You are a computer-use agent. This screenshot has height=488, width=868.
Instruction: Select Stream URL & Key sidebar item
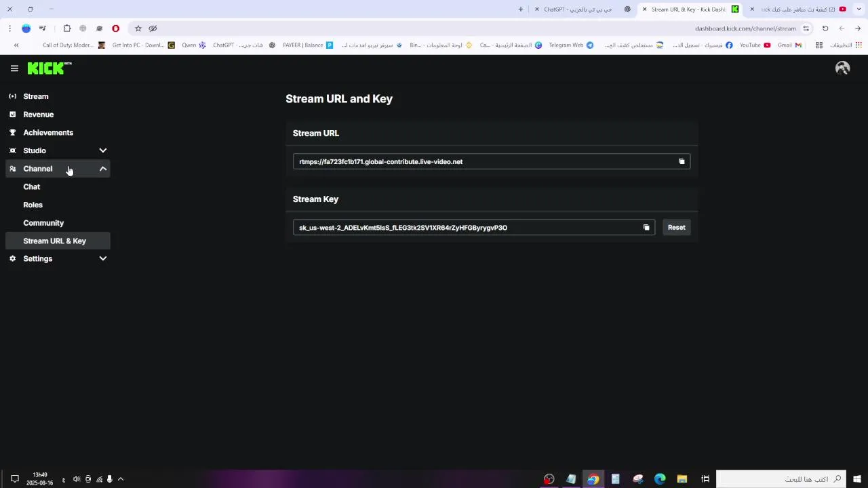(58, 241)
